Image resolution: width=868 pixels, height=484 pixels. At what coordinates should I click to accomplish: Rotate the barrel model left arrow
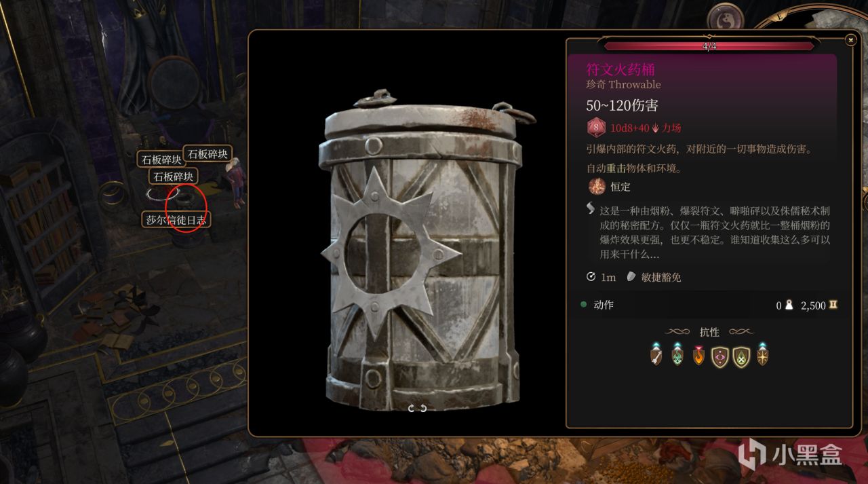coord(410,408)
